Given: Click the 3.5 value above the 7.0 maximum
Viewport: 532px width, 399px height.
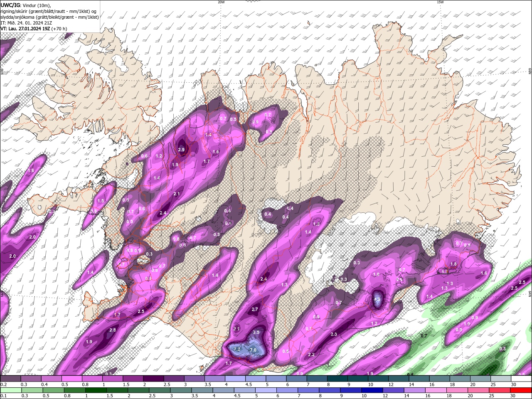Looking at the screenshot, I should click(x=256, y=332).
